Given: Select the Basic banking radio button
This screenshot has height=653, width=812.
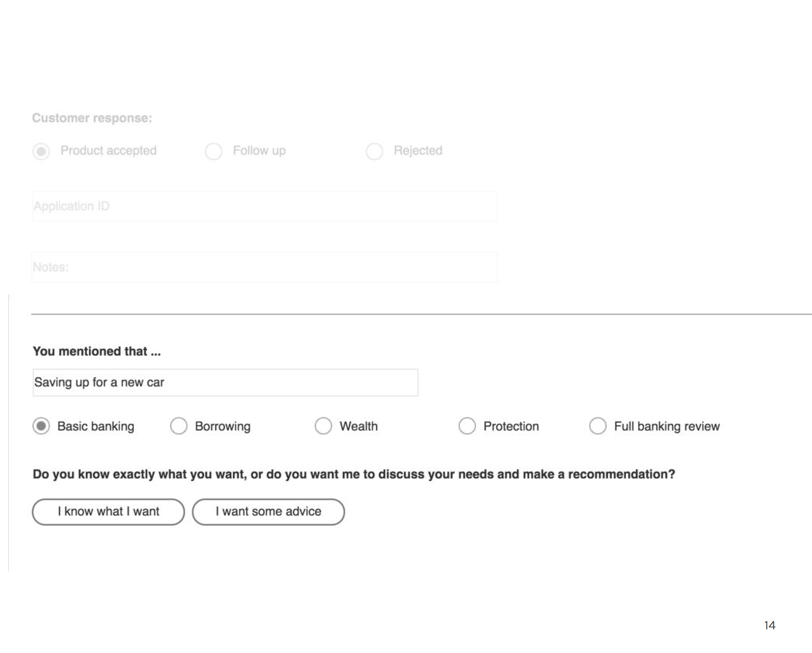Looking at the screenshot, I should click(x=41, y=426).
